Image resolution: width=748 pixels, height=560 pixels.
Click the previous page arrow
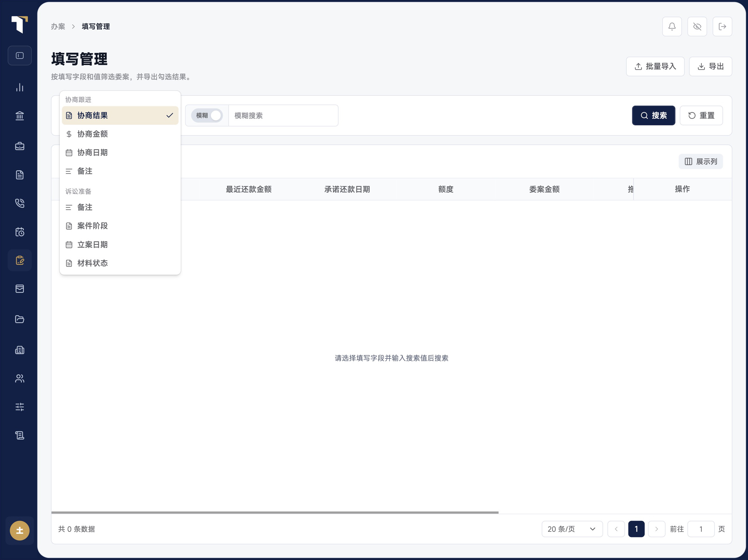tap(616, 529)
